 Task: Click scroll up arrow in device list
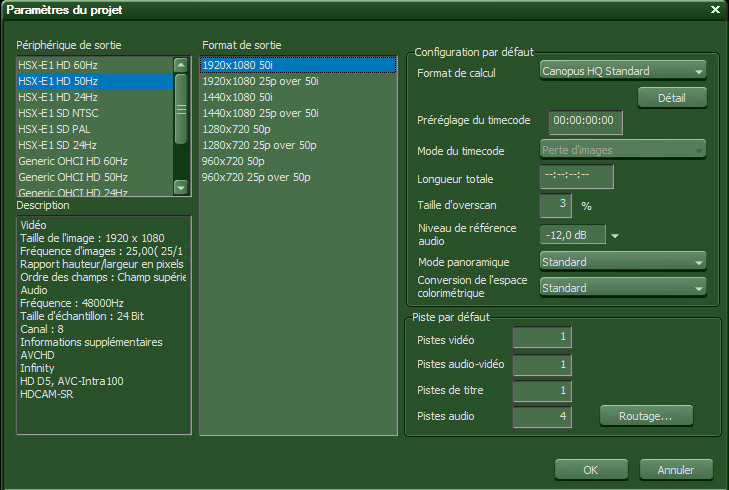[x=181, y=65]
